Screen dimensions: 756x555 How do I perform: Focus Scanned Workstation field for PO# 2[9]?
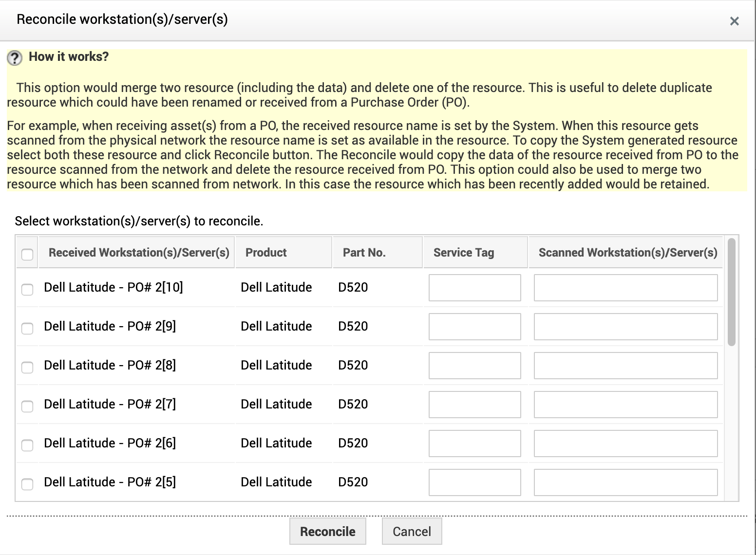click(x=625, y=327)
